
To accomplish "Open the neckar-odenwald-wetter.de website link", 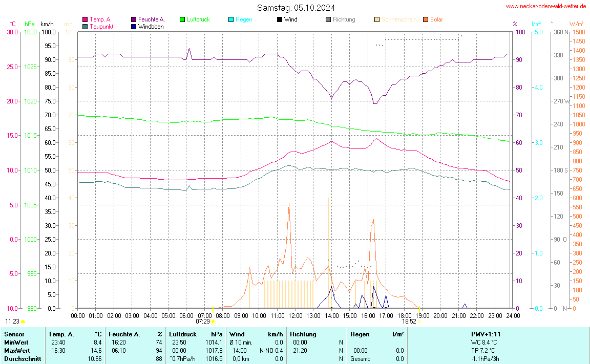I will (x=545, y=6).
